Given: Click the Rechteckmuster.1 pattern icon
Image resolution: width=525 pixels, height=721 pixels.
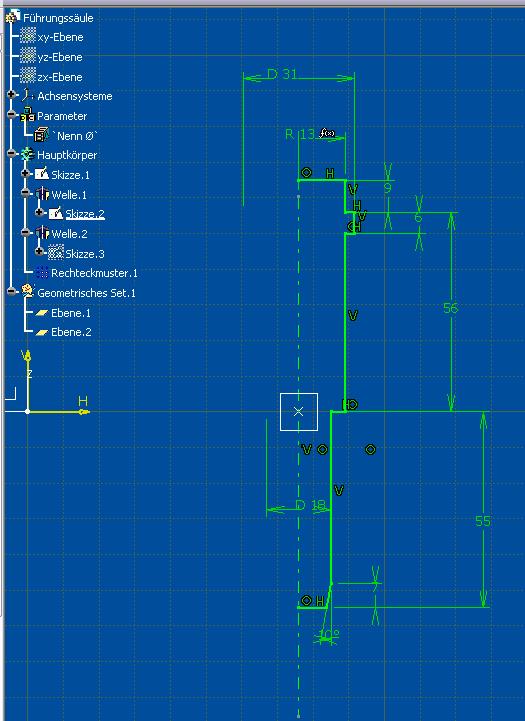Looking at the screenshot, I should tap(42, 273).
